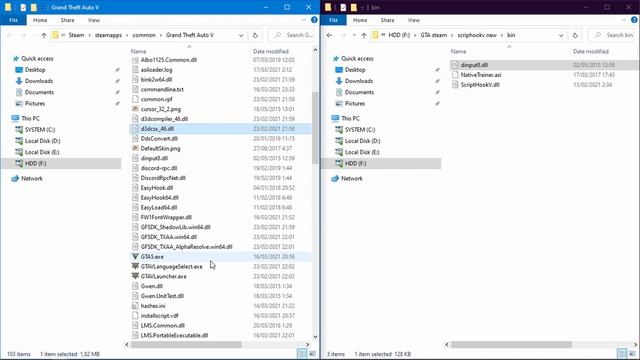Select d3dcsx_46.dll in left window

pyautogui.click(x=220, y=129)
